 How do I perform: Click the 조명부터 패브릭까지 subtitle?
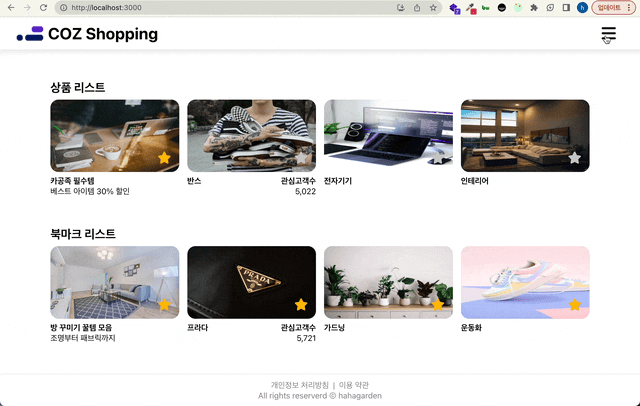[x=83, y=338]
